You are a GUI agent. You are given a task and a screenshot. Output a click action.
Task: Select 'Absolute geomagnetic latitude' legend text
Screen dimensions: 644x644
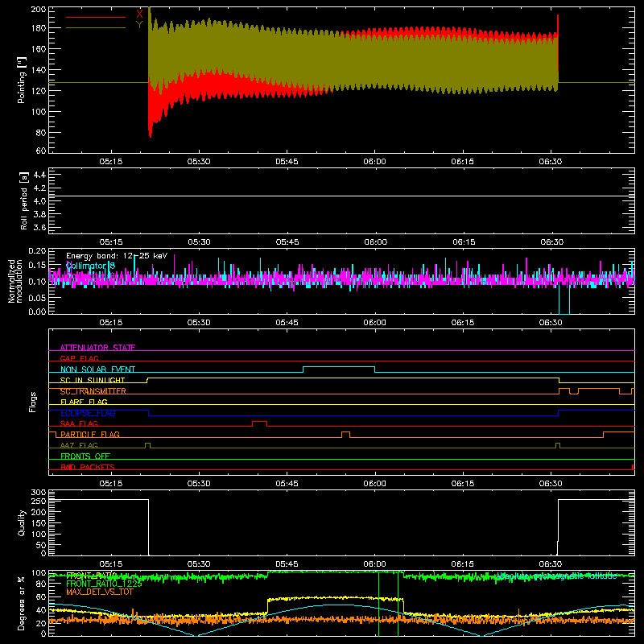556,576
